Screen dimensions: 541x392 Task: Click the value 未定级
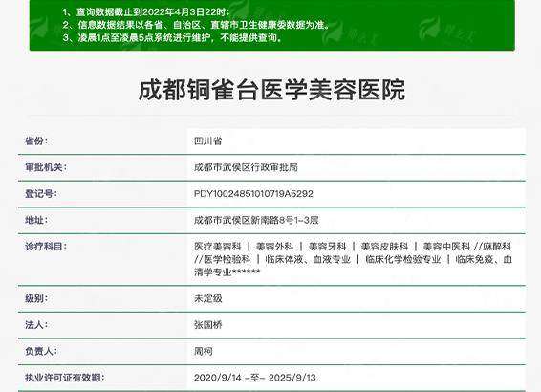click(x=208, y=298)
